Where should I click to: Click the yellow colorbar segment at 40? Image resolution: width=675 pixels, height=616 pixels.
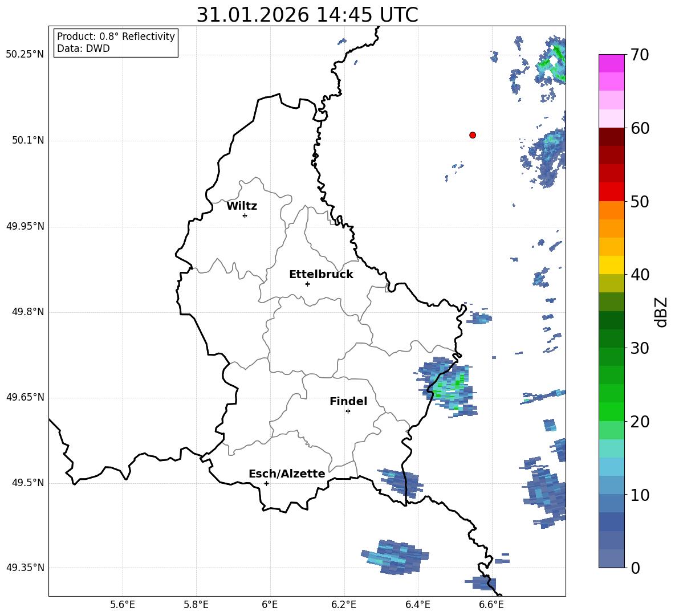(611, 265)
